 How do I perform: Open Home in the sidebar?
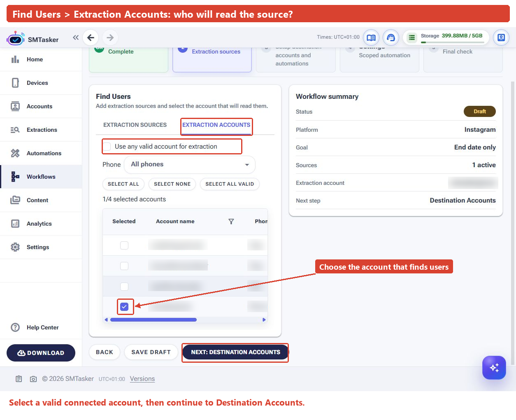pos(41,59)
